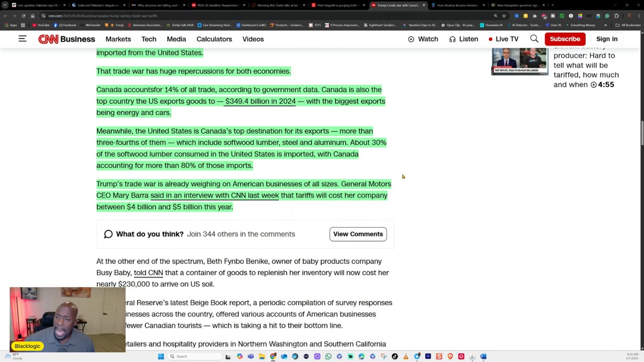Image resolution: width=644 pixels, height=362 pixels.
Task: Open VLC media player from taskbar
Action: click(406, 356)
